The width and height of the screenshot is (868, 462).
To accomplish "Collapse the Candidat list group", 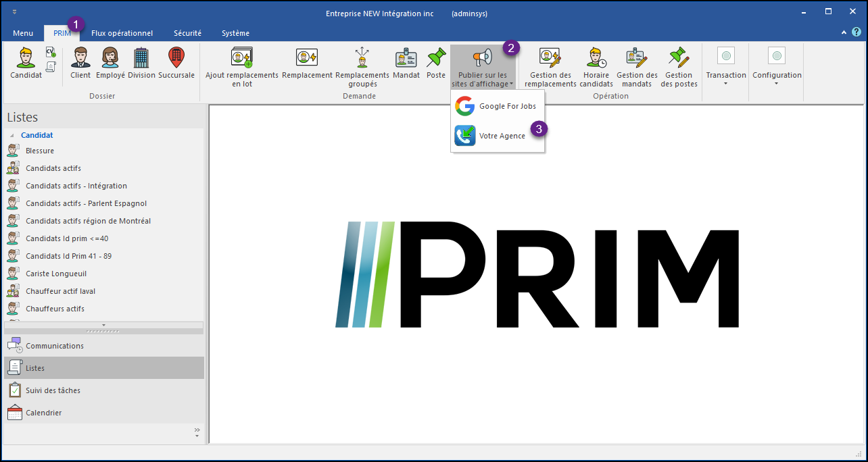I will [x=11, y=136].
